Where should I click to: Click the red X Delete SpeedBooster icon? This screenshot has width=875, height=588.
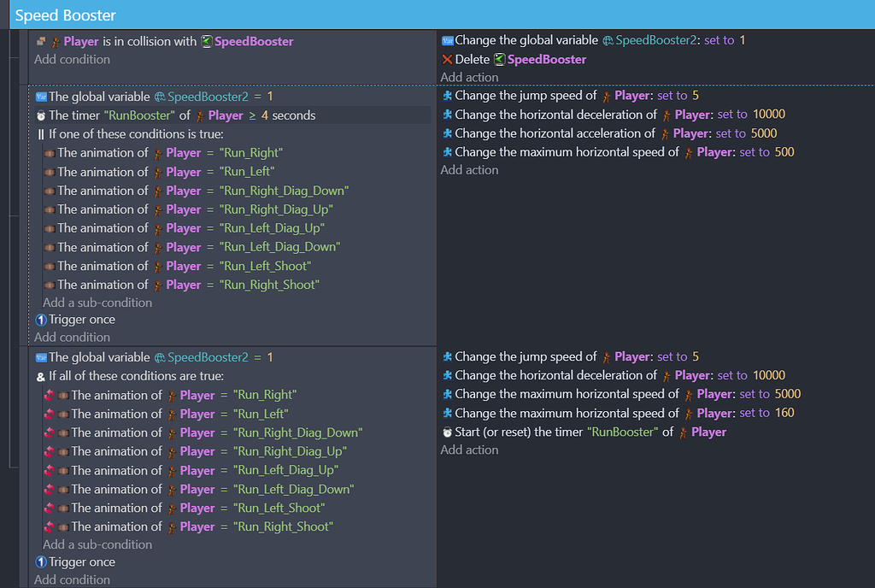click(445, 60)
